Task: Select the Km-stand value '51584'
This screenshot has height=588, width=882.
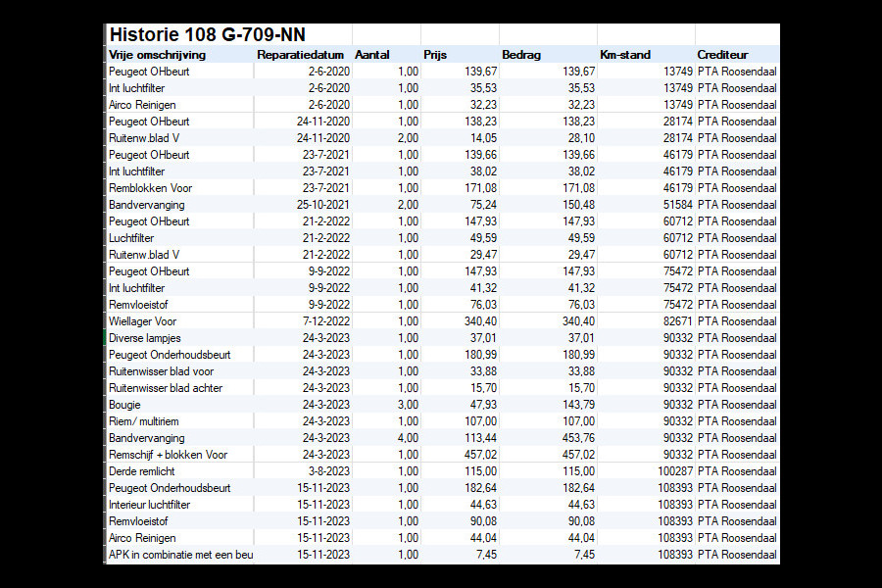Action: [x=678, y=205]
